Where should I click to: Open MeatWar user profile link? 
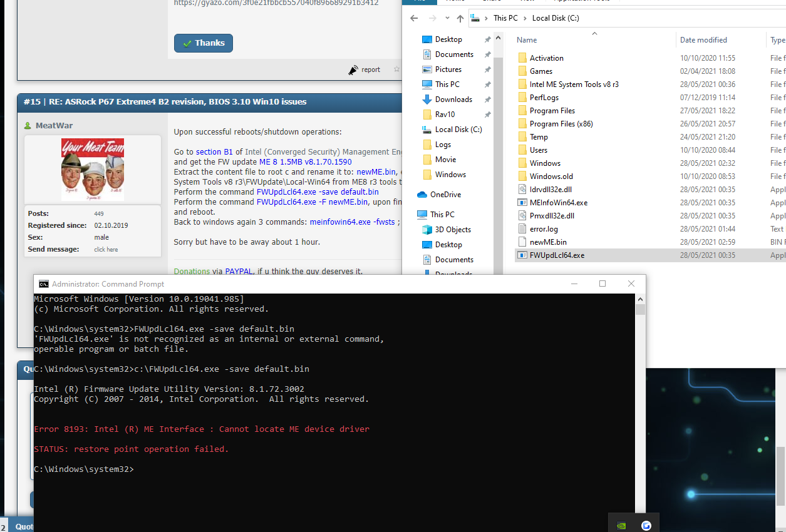(x=54, y=126)
